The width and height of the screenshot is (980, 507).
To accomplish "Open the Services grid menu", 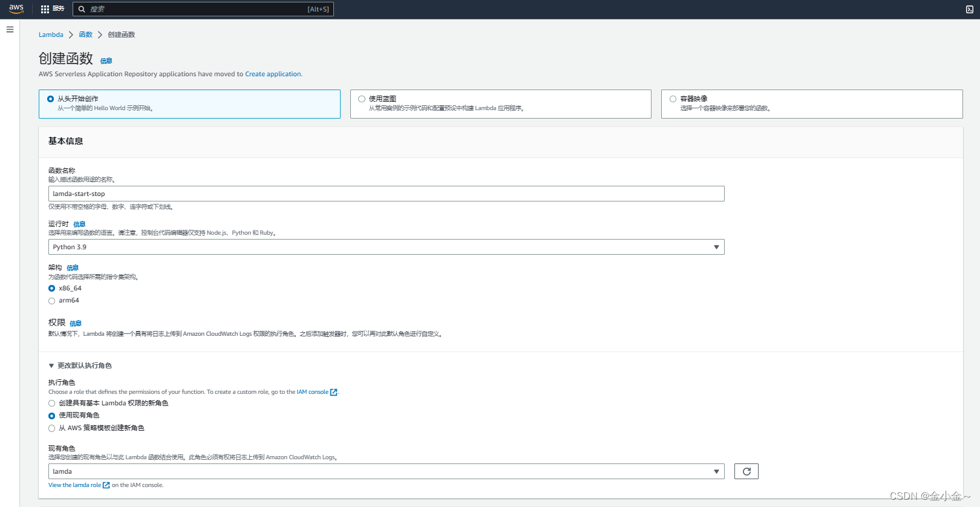I will point(45,9).
